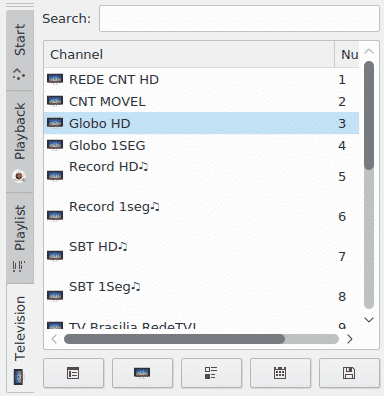Sort by the Channel column header
This screenshot has width=384, height=396.
(x=189, y=54)
